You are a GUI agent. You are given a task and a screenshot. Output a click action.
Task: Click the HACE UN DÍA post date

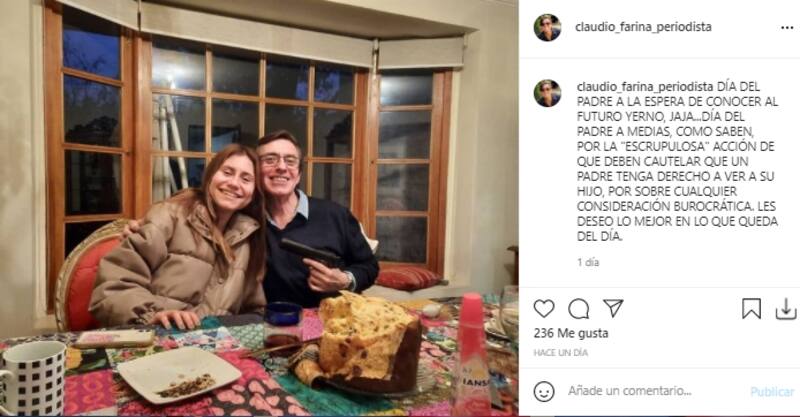click(561, 353)
